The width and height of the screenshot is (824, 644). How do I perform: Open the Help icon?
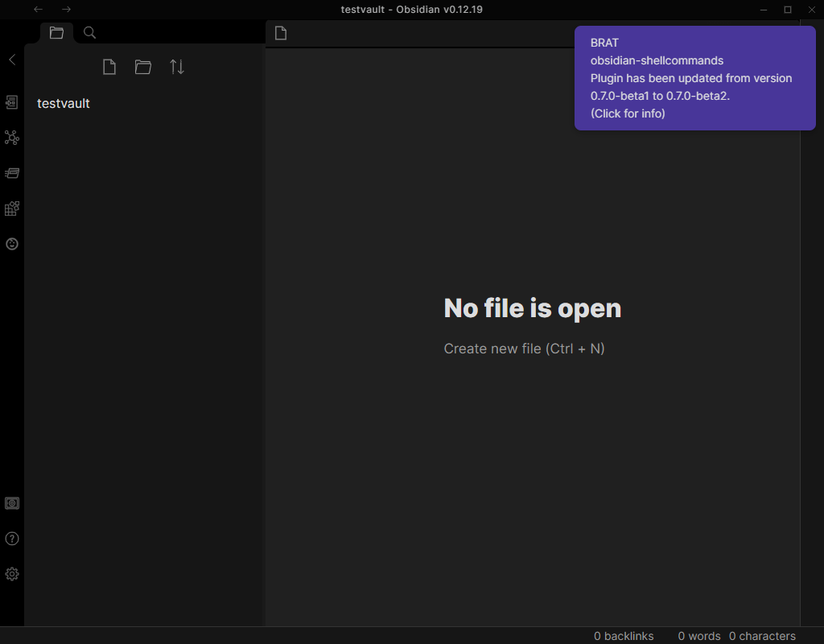[x=12, y=539]
